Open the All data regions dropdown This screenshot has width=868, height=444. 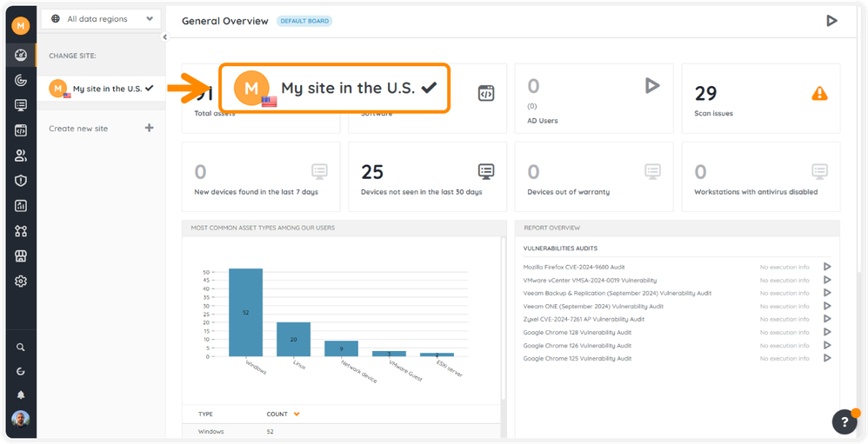101,19
